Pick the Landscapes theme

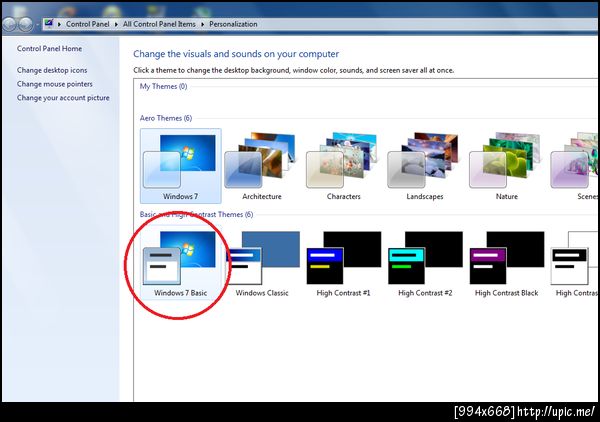tap(425, 166)
